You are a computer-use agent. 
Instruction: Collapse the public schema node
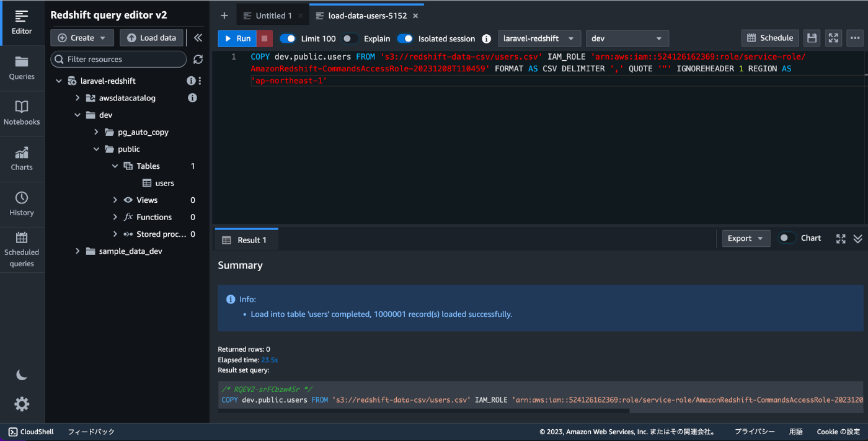[x=96, y=149]
